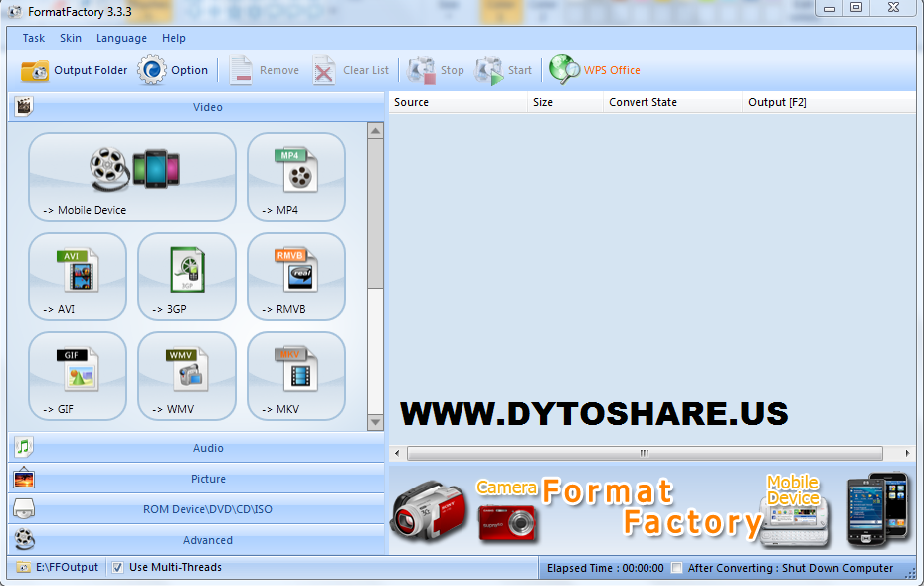This screenshot has height=586, width=924.
Task: Choose the AVI format icon
Action: [x=78, y=270]
